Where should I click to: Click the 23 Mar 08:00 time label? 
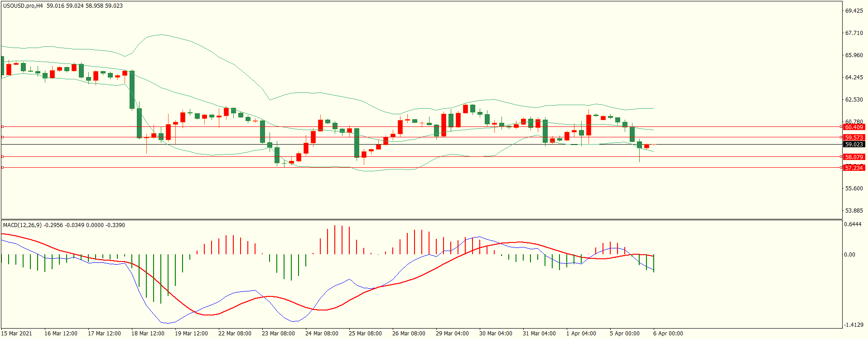tap(278, 334)
